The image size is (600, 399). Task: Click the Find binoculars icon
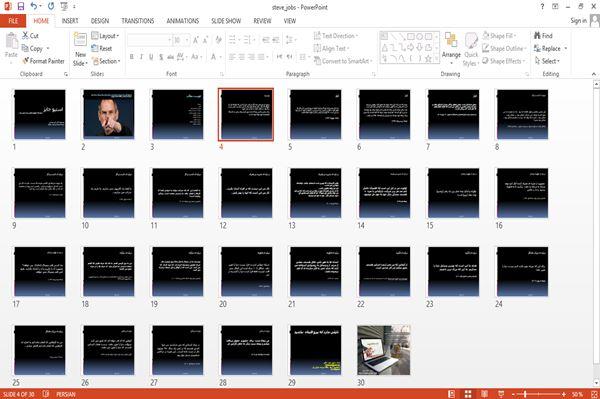[x=538, y=36]
